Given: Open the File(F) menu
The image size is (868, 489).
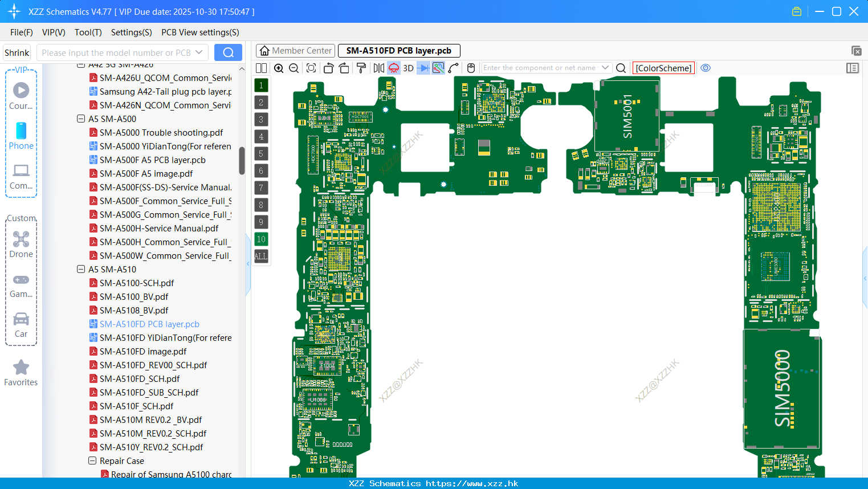Looking at the screenshot, I should [22, 32].
